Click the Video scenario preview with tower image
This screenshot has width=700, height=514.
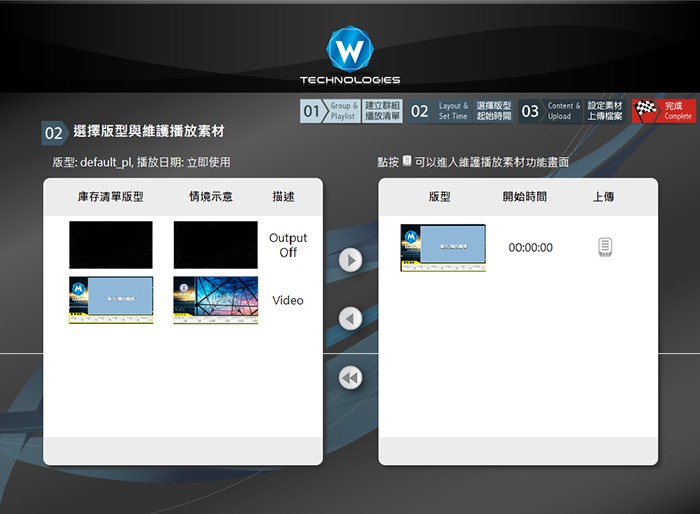(215, 300)
